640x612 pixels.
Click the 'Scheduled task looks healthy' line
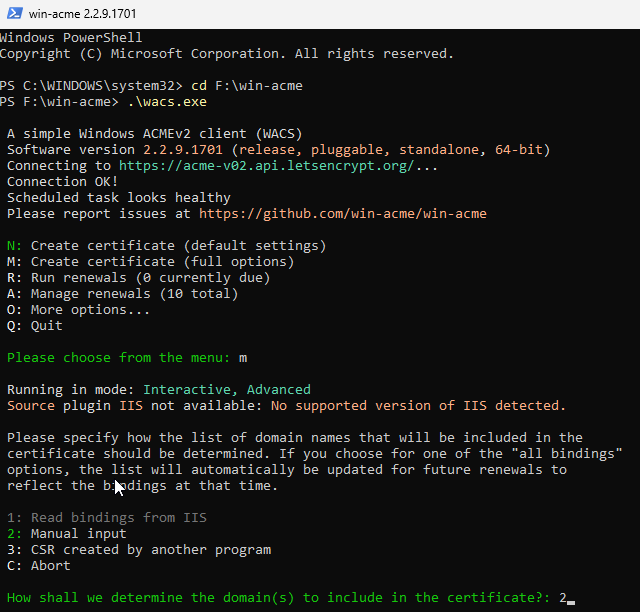coord(119,198)
